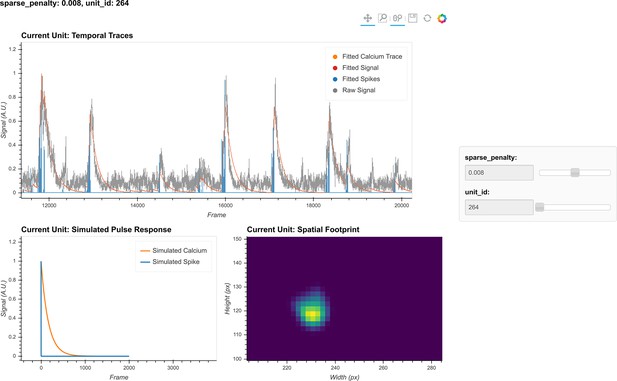Click the Frame label under Simulated Pulse Response
Viewport: 617px width, 381px height.
pyautogui.click(x=119, y=377)
